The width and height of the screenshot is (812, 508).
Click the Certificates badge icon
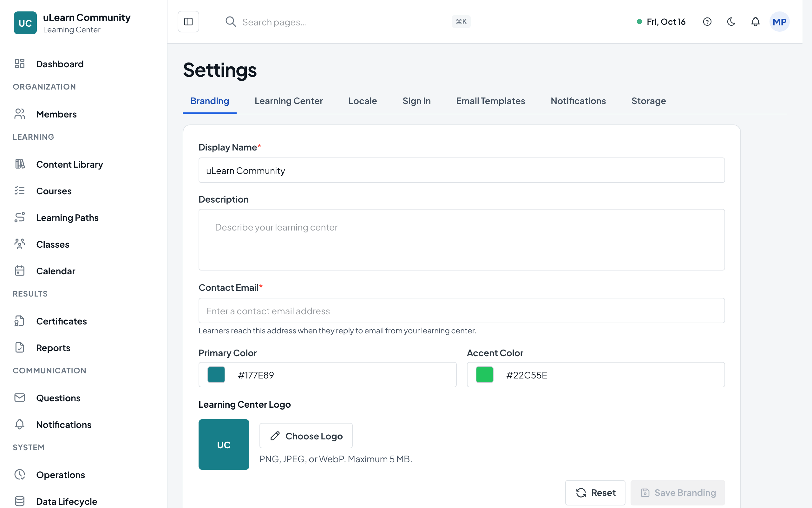20,321
